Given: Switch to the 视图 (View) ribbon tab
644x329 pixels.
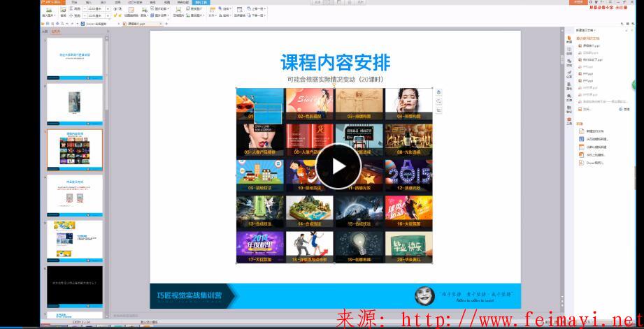Looking at the screenshot, I should tap(167, 2).
